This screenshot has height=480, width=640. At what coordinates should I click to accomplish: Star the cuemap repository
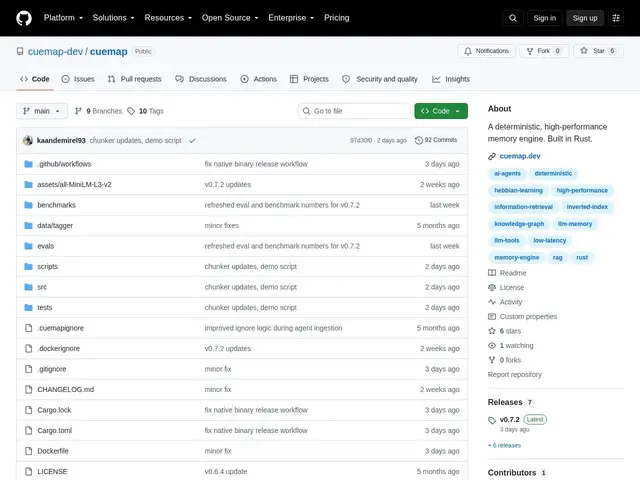pos(598,51)
